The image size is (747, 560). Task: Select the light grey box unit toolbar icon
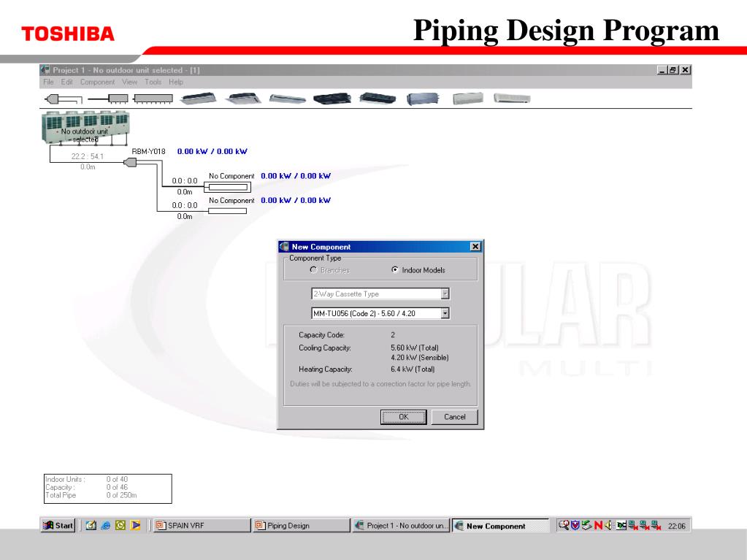[x=468, y=99]
